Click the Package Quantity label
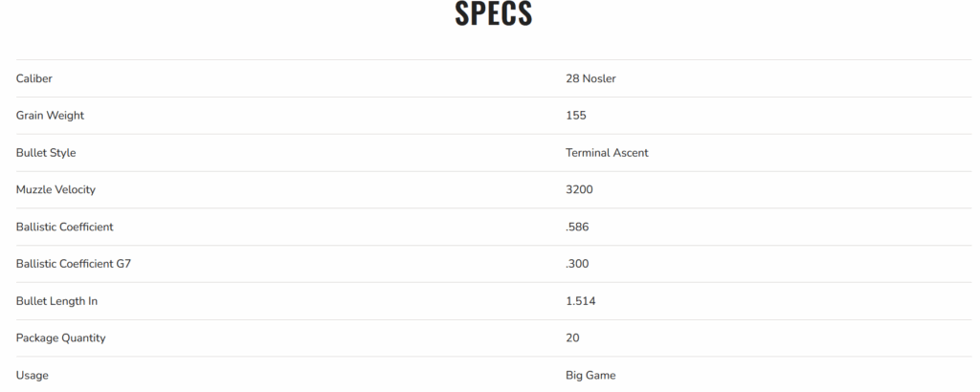 (x=60, y=338)
